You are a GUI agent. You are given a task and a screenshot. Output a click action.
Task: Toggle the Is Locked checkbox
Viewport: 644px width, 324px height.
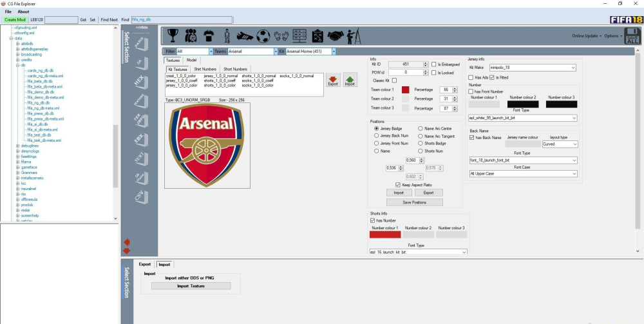coord(433,73)
